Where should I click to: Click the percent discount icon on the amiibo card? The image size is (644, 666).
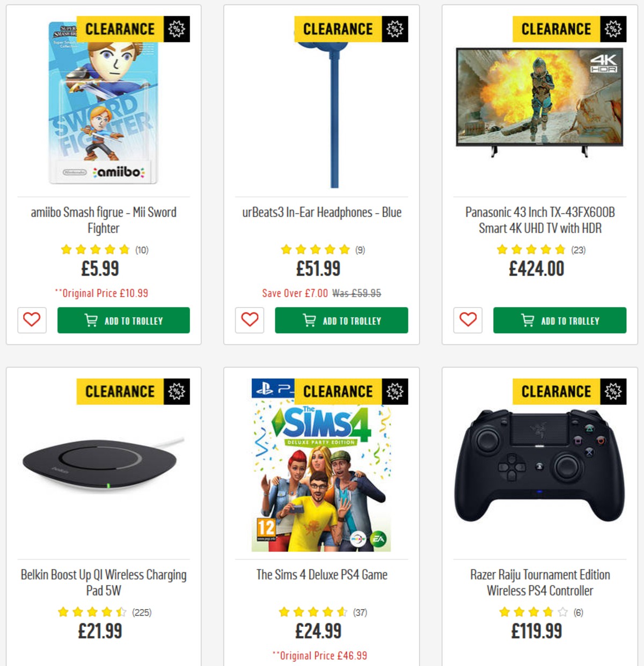coord(178,29)
